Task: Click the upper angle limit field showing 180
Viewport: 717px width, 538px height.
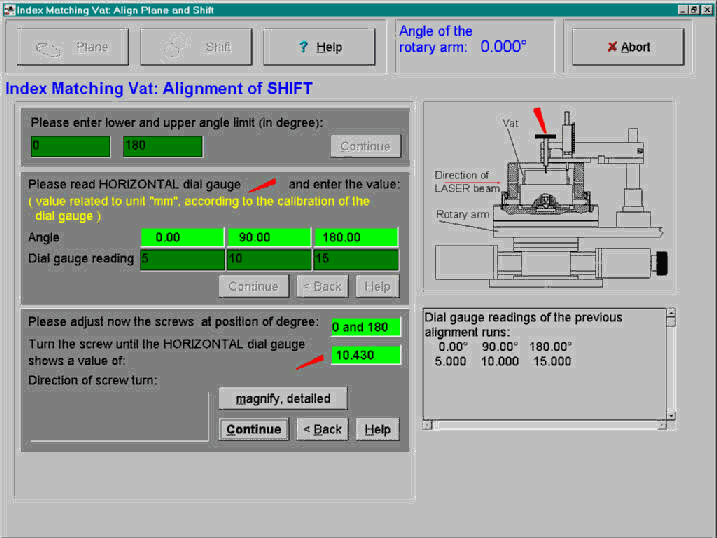Action: [162, 147]
